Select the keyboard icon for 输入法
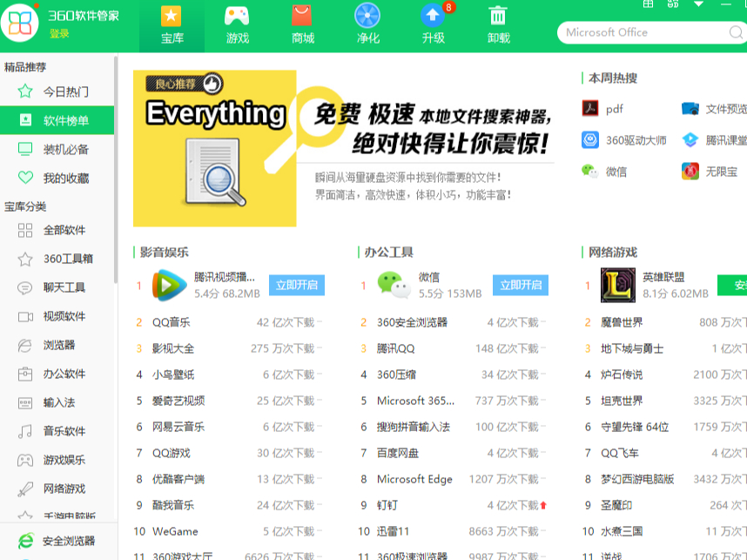The image size is (747, 560). [25, 403]
